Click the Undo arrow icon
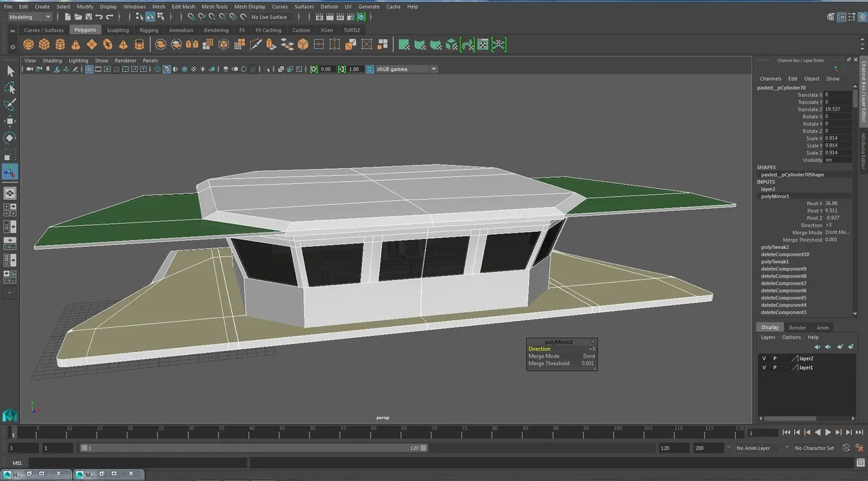This screenshot has height=481, width=868. (99, 17)
